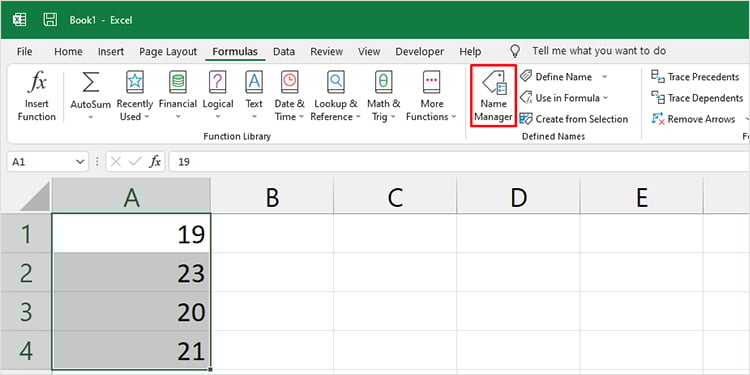Open the Lookup & Reference functions
Viewport: 750px width, 375px height.
(336, 96)
